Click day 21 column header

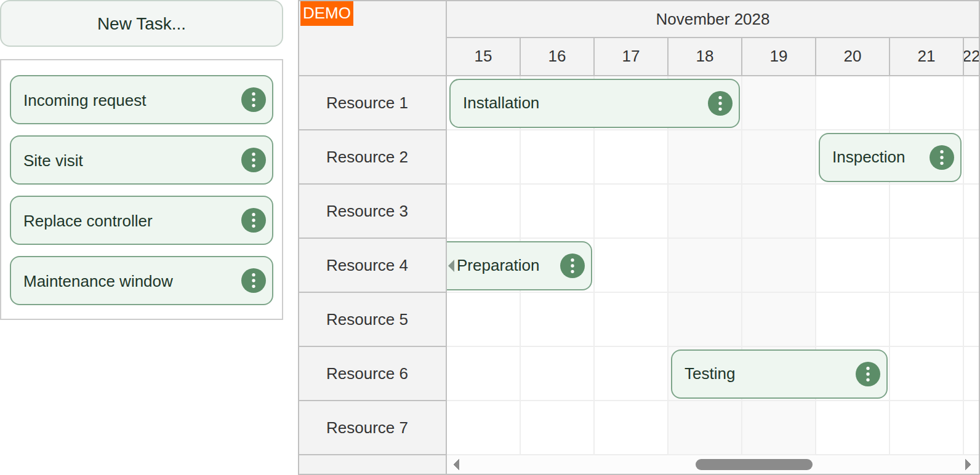click(926, 57)
